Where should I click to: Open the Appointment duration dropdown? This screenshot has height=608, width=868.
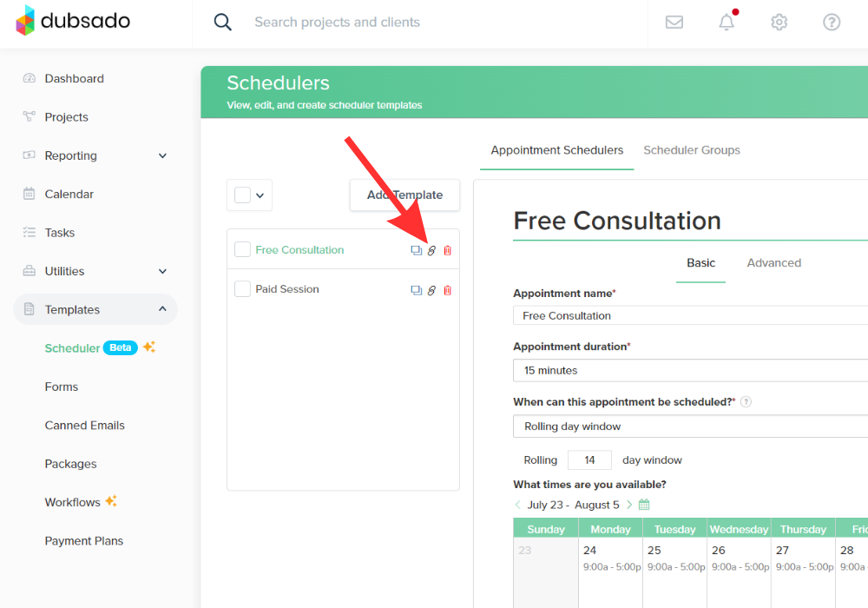[x=690, y=371]
